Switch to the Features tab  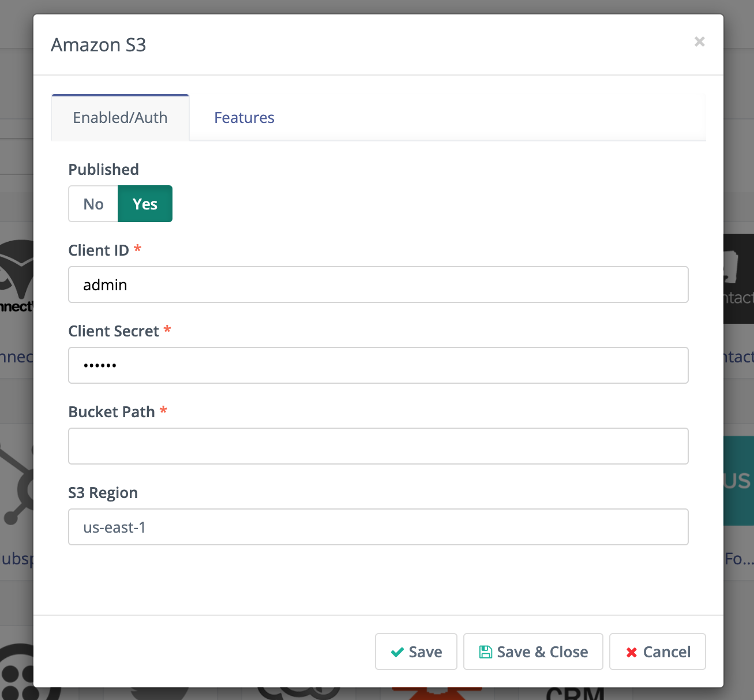click(x=244, y=118)
